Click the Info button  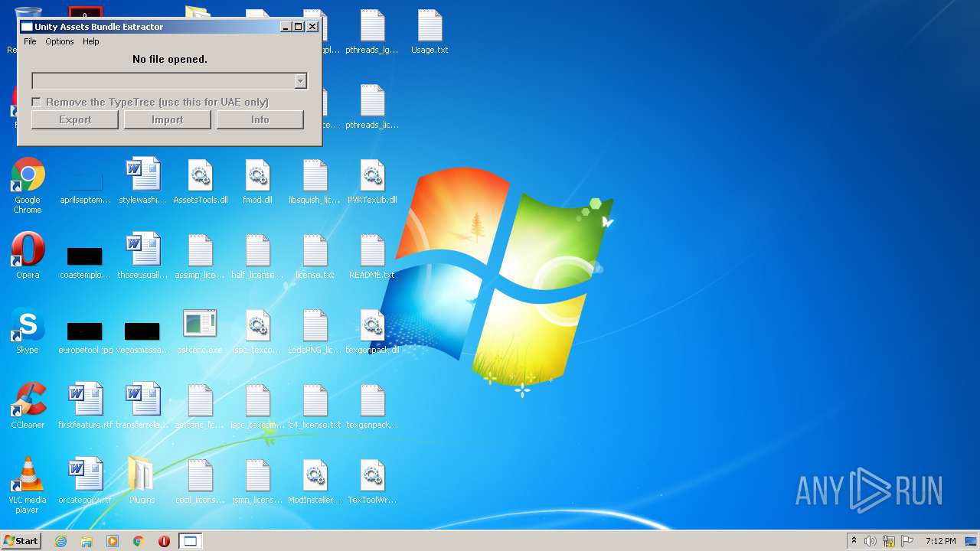pos(260,119)
